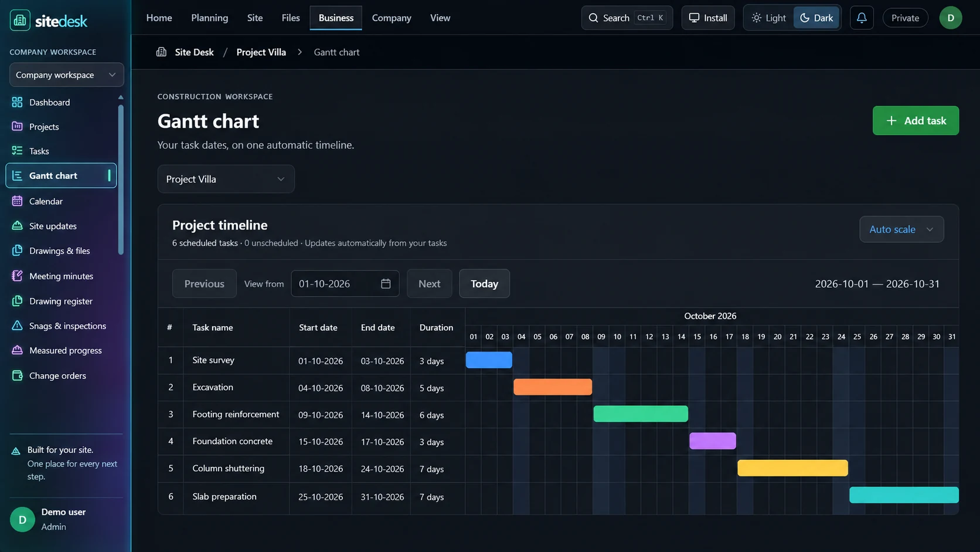
Task: Click the calendar icon in View from field
Action: point(386,284)
